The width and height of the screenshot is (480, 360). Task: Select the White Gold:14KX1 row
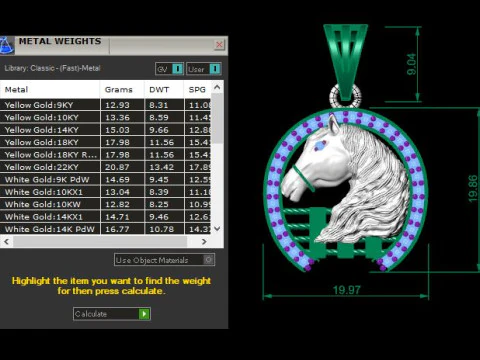pos(105,217)
